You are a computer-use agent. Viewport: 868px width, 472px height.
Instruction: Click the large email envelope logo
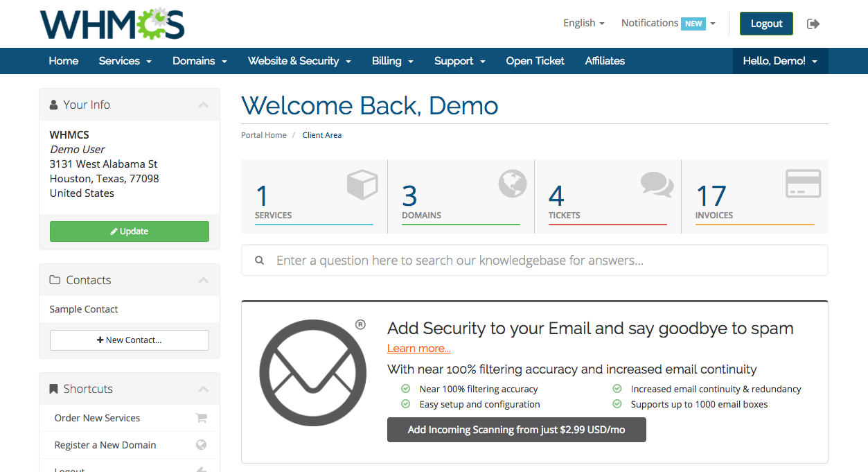point(313,372)
